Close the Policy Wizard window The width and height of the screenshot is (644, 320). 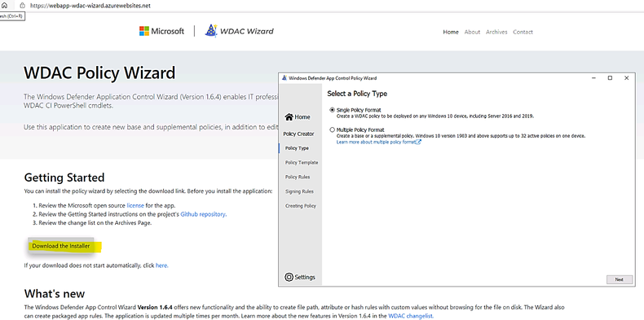pyautogui.click(x=626, y=78)
